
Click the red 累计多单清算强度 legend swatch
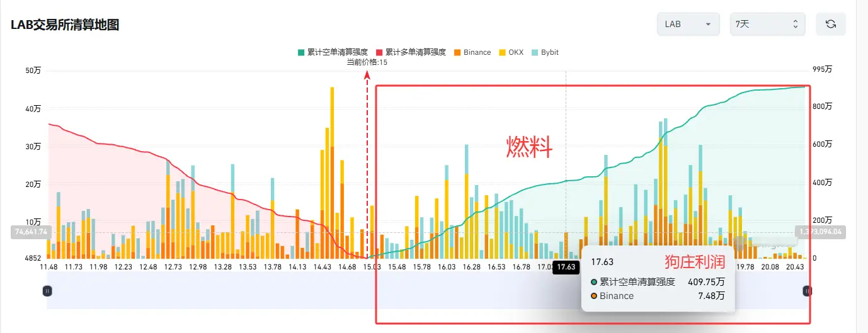click(x=379, y=52)
